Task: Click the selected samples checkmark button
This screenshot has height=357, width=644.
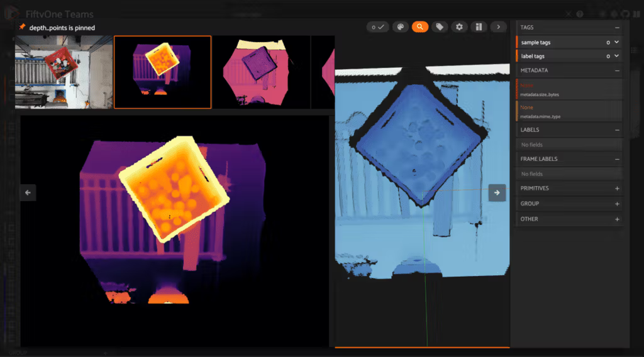Action: coord(377,27)
